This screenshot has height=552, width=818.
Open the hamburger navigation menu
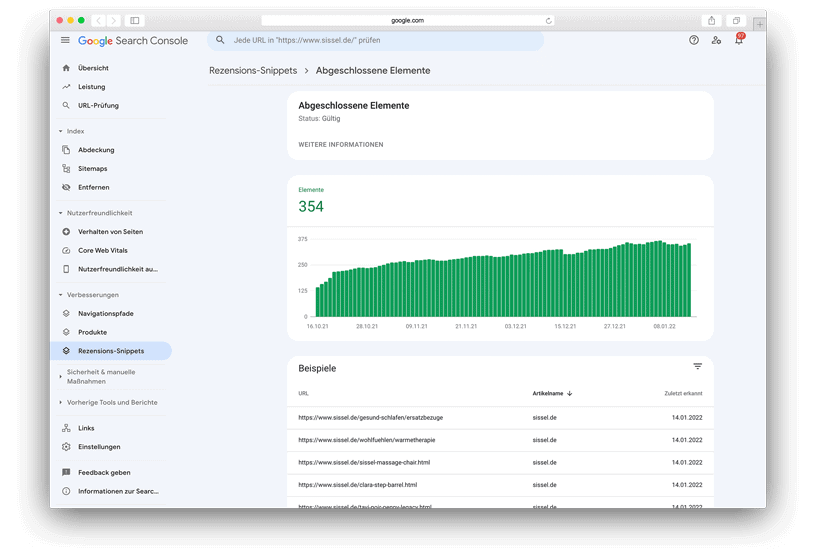click(65, 41)
